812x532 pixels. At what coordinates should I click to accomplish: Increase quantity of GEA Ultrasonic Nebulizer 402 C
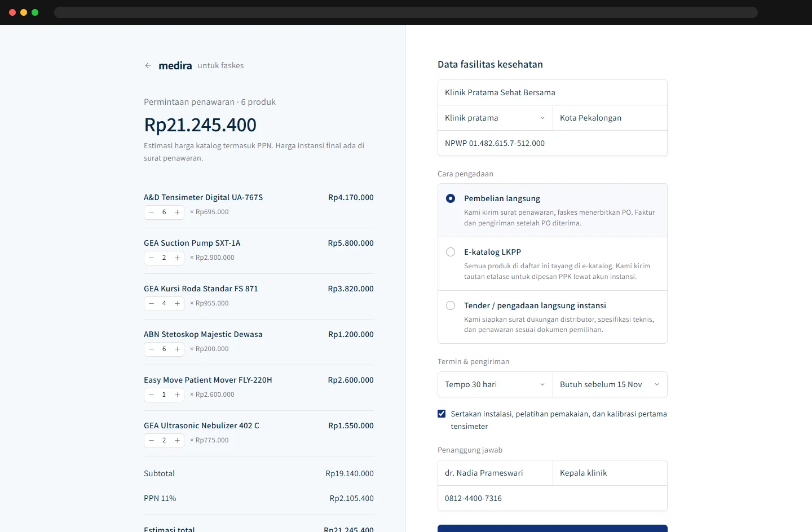177,441
